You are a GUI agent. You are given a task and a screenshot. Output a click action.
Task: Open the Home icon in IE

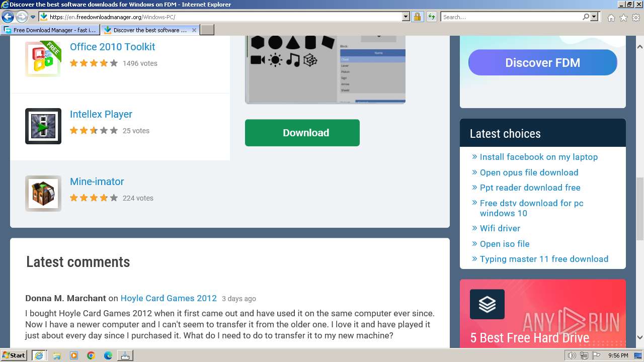point(611,17)
